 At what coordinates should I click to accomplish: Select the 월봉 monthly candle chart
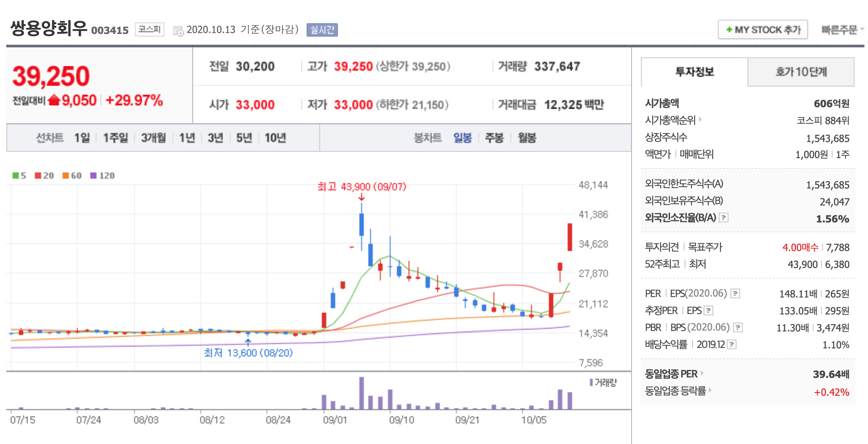coord(527,138)
